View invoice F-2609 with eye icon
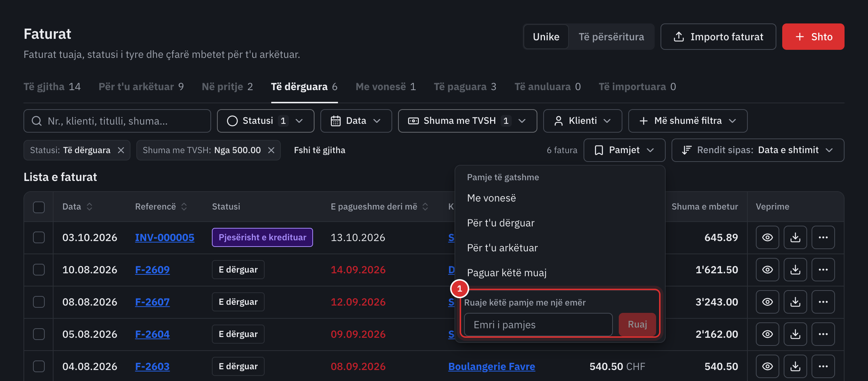Image resolution: width=868 pixels, height=381 pixels. 767,270
